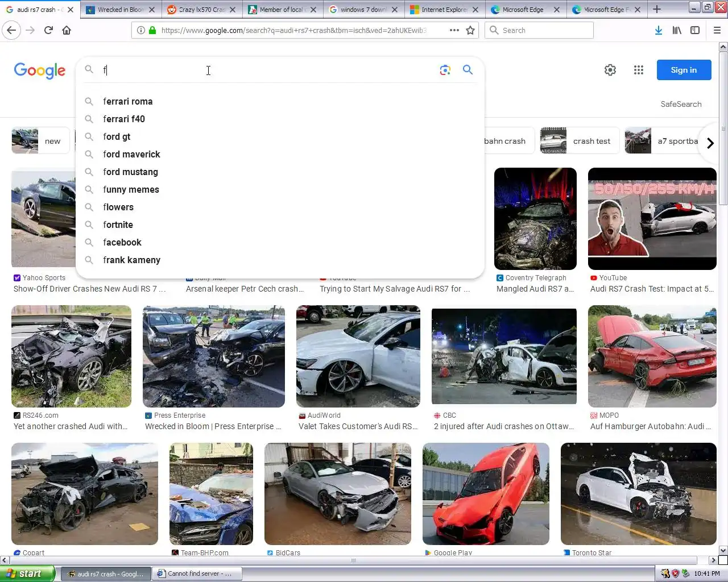728x582 pixels.
Task: Open the page actions three-dot menu
Action: pos(454,30)
